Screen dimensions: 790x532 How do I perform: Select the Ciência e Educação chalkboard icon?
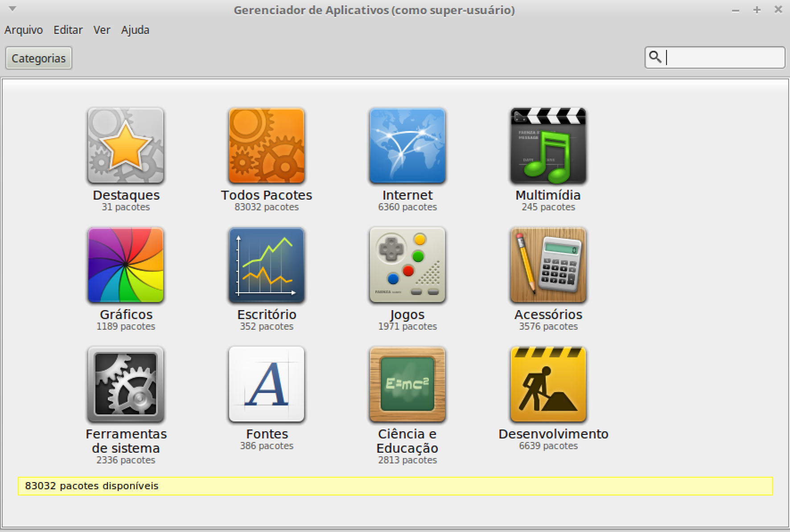point(407,385)
